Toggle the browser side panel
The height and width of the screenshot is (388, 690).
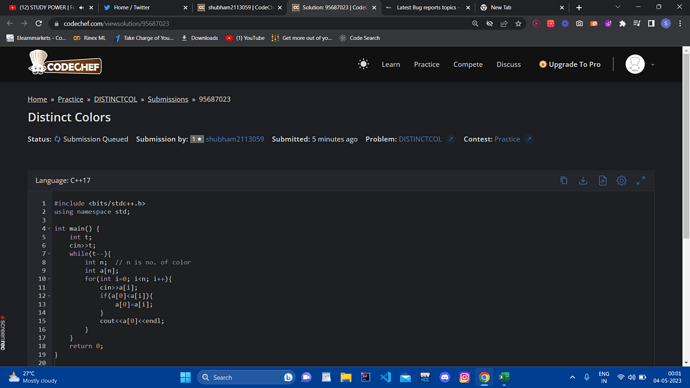click(x=651, y=23)
